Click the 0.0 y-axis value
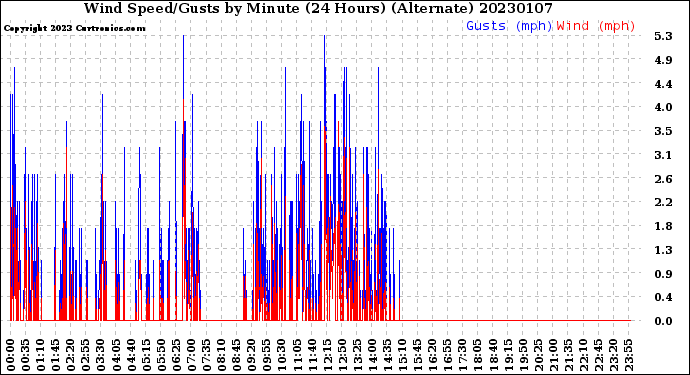The width and height of the screenshot is (690, 375). click(x=663, y=321)
